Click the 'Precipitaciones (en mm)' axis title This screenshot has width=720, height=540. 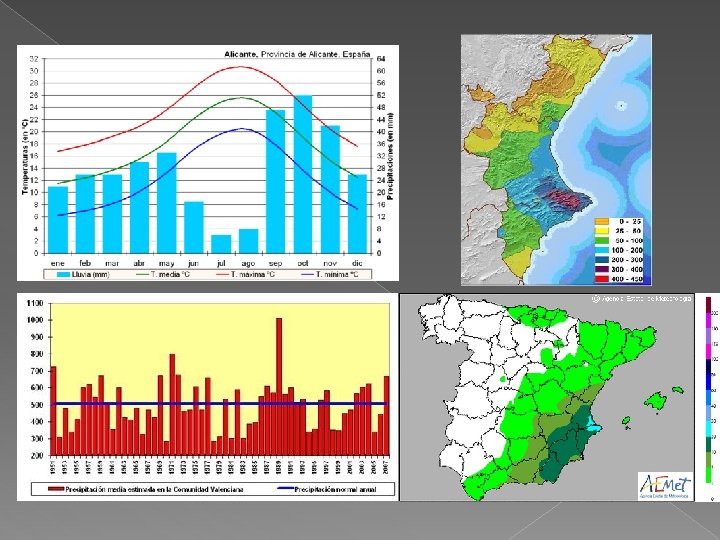[x=390, y=157]
